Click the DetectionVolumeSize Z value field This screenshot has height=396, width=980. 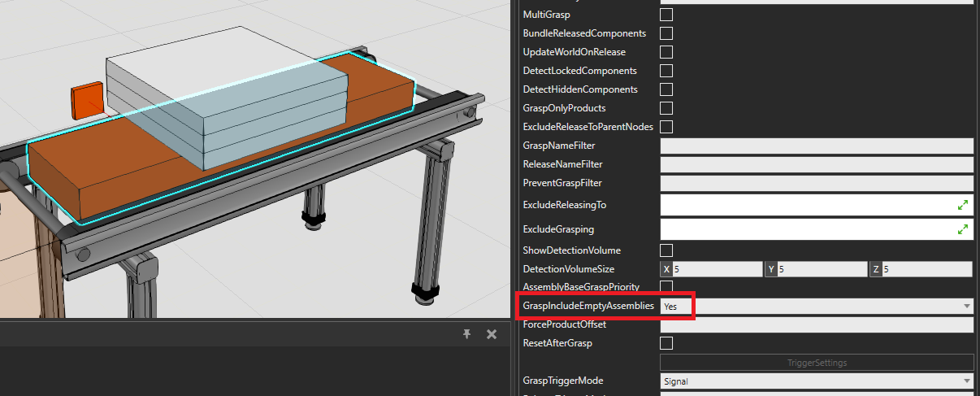click(x=927, y=269)
